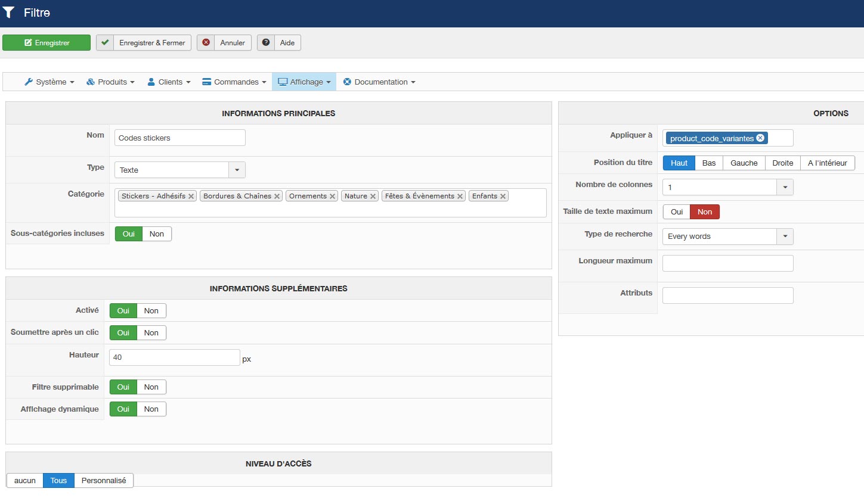
Task: Remove the Nature category tag
Action: [x=373, y=197]
